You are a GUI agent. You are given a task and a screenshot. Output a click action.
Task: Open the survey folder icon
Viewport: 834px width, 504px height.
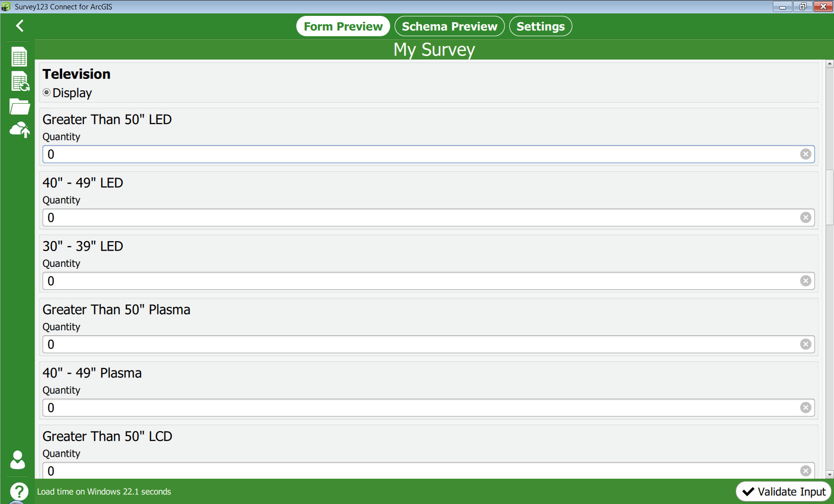[x=19, y=106]
